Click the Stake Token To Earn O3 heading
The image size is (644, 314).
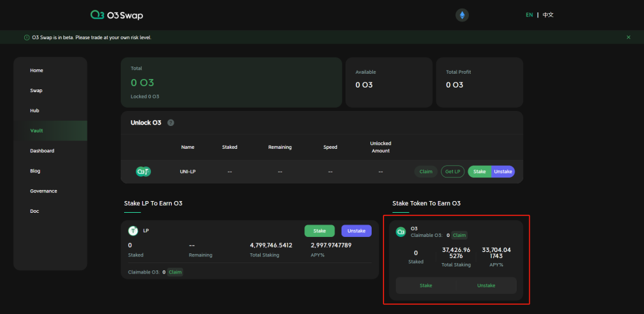pos(427,203)
